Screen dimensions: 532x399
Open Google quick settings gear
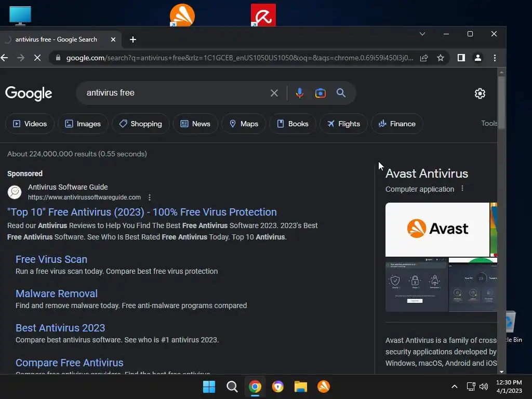click(480, 94)
